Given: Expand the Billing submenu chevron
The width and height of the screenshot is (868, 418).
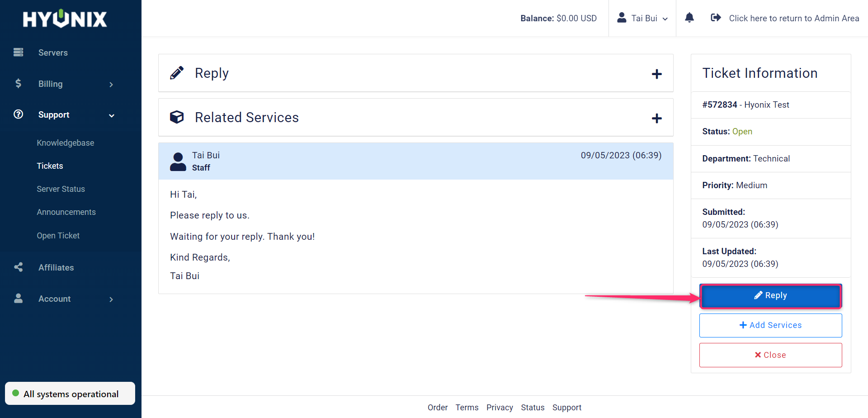Looking at the screenshot, I should coord(111,85).
